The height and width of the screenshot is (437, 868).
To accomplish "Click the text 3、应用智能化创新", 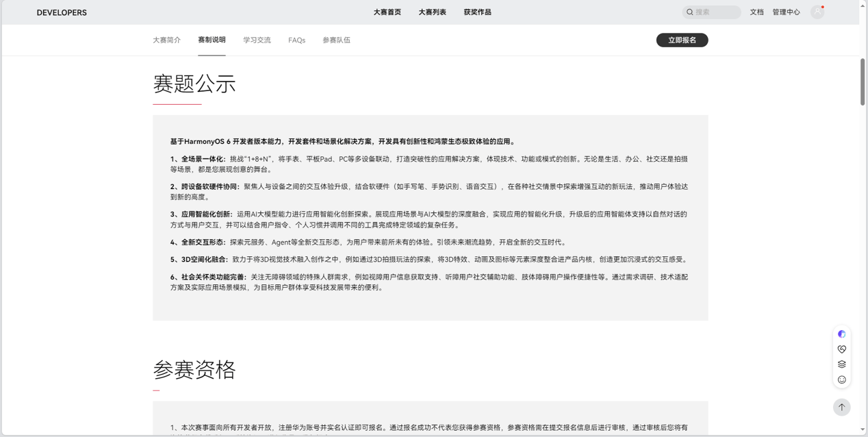I will coord(201,214).
